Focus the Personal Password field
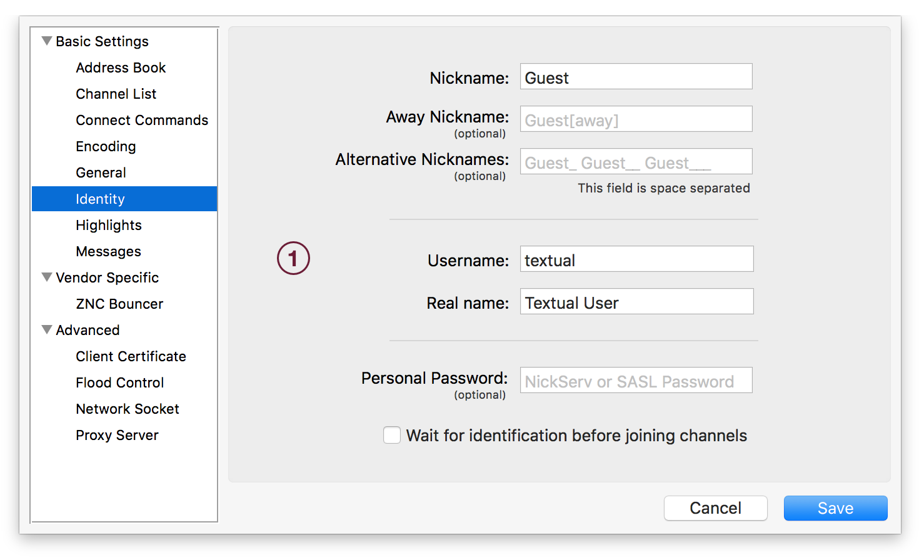The image size is (924, 560). coord(636,380)
